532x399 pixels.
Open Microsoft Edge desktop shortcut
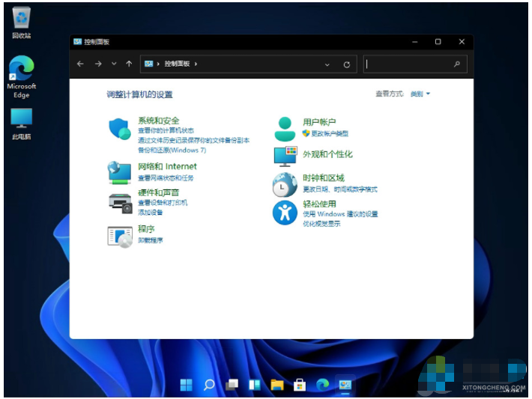[22, 69]
